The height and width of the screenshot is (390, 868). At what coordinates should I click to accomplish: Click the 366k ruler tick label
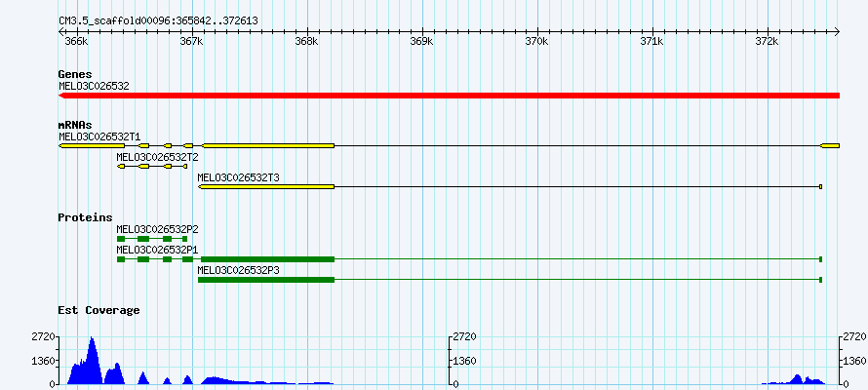76,42
